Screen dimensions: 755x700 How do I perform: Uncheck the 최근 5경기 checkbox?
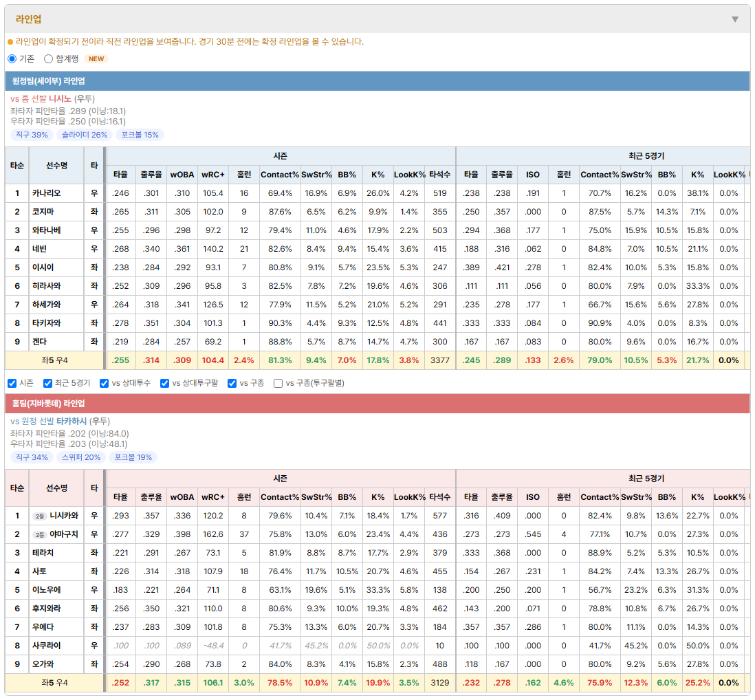47,383
